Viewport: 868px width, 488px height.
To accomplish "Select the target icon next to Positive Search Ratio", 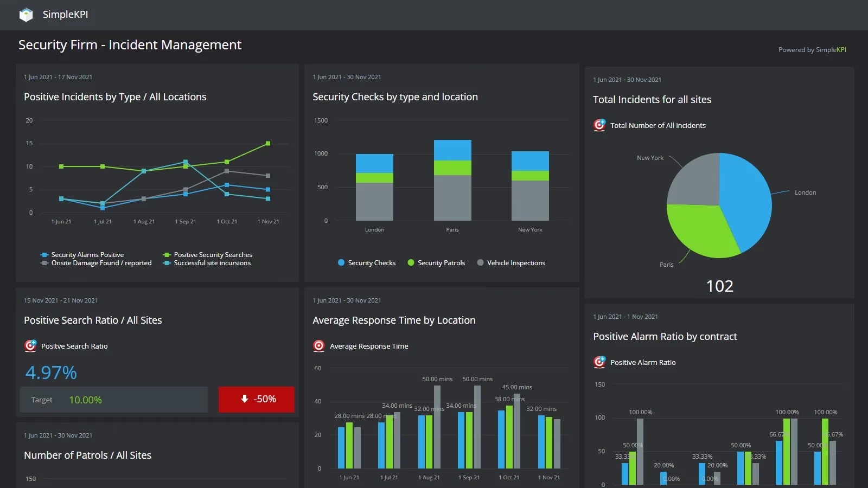I will pos(30,345).
